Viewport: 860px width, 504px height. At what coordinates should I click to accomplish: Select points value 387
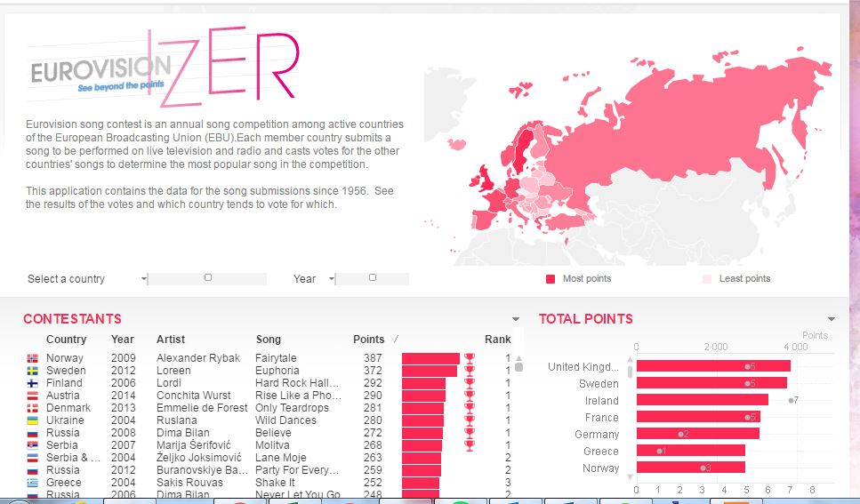tap(373, 358)
